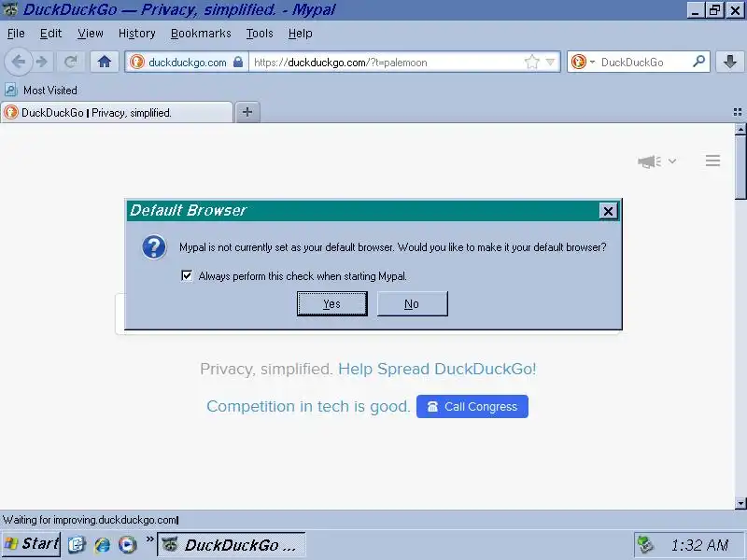Click the Mypal raccoon icon in title bar
Viewport: 747px width, 560px height.
10,9
